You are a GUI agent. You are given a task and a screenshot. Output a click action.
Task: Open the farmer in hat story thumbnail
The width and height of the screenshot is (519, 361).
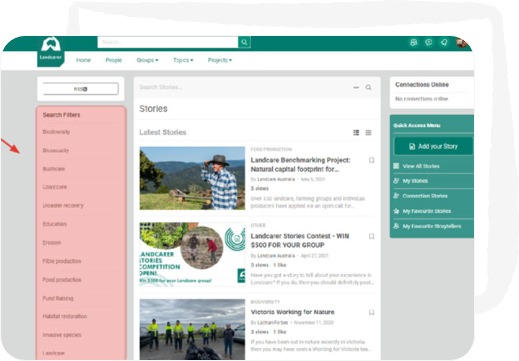(x=192, y=178)
